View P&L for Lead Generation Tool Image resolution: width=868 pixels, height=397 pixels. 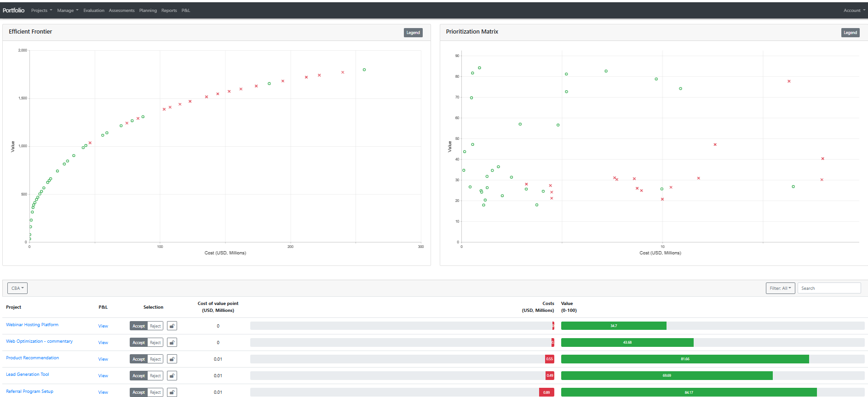(103, 376)
